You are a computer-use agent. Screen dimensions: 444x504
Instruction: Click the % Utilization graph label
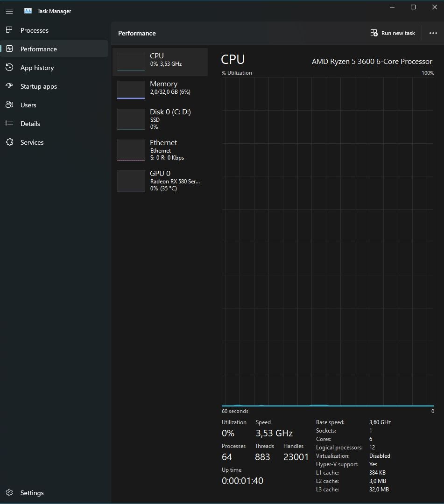coord(237,73)
